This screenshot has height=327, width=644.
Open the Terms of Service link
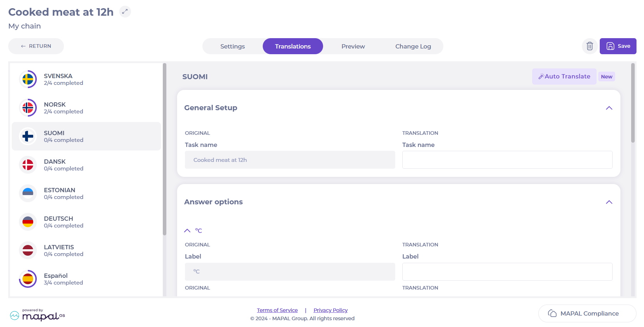coord(277,310)
